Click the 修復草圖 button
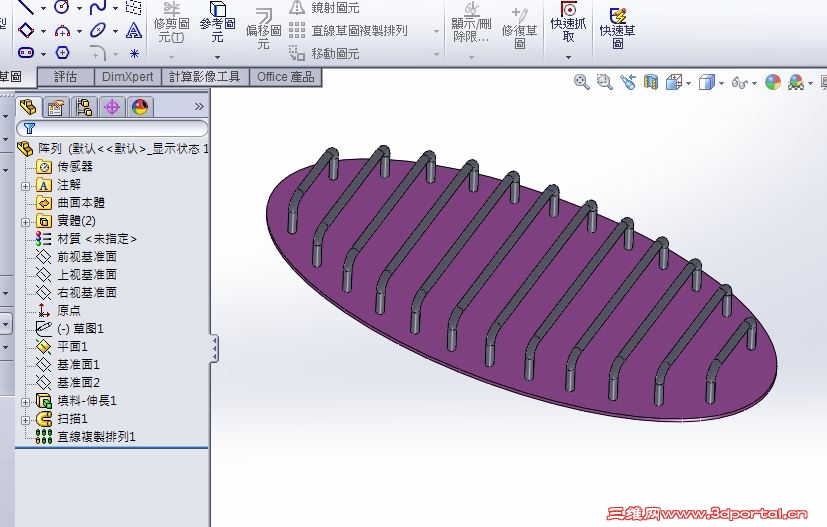This screenshot has width=827, height=527. [x=520, y=29]
